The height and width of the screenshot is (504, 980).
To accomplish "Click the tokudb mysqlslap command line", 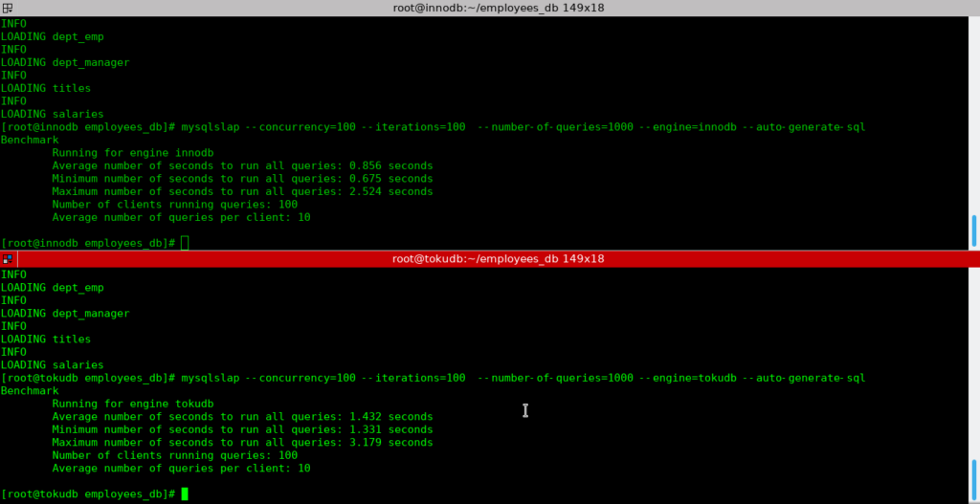I will point(434,379).
